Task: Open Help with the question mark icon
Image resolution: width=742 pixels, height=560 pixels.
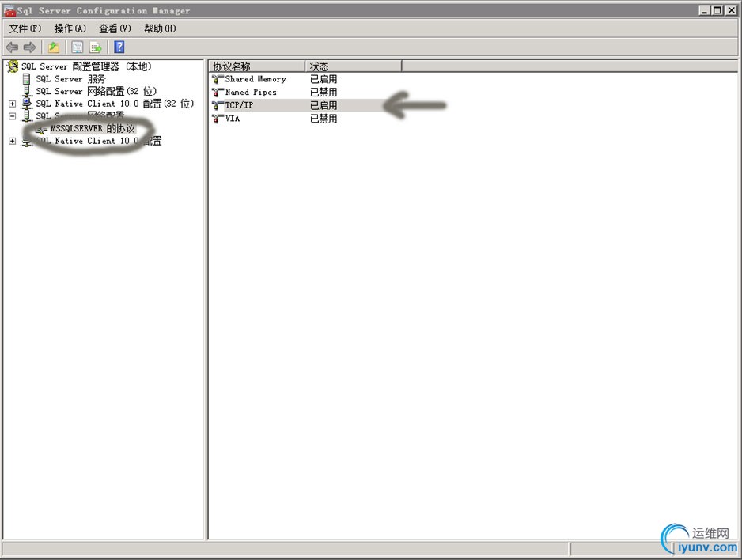Action: [x=119, y=47]
